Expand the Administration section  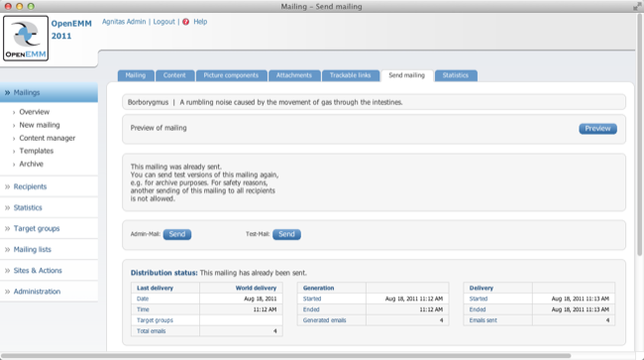click(37, 292)
